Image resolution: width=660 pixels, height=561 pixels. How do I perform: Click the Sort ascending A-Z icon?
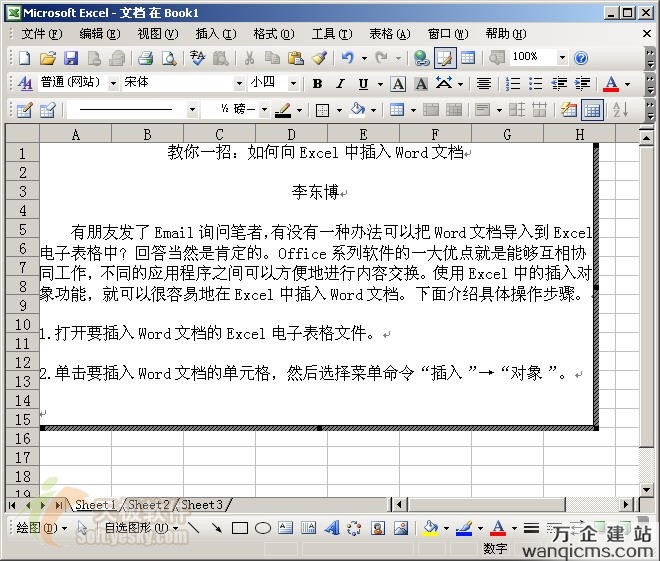(x=621, y=110)
